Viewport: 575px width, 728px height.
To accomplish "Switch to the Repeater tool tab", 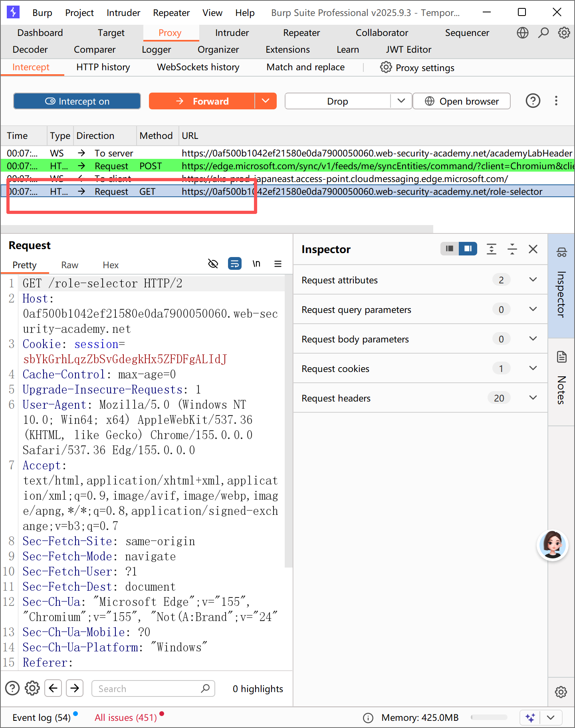I will tap(301, 33).
